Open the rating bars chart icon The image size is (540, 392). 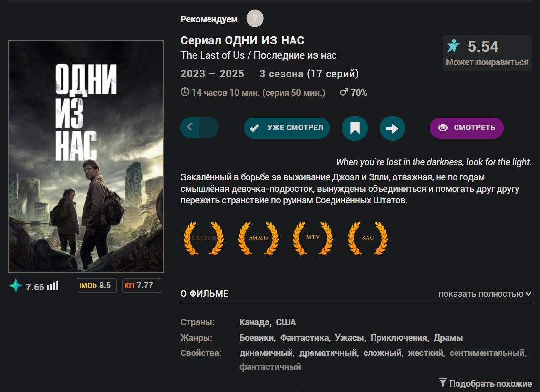pyautogui.click(x=53, y=286)
